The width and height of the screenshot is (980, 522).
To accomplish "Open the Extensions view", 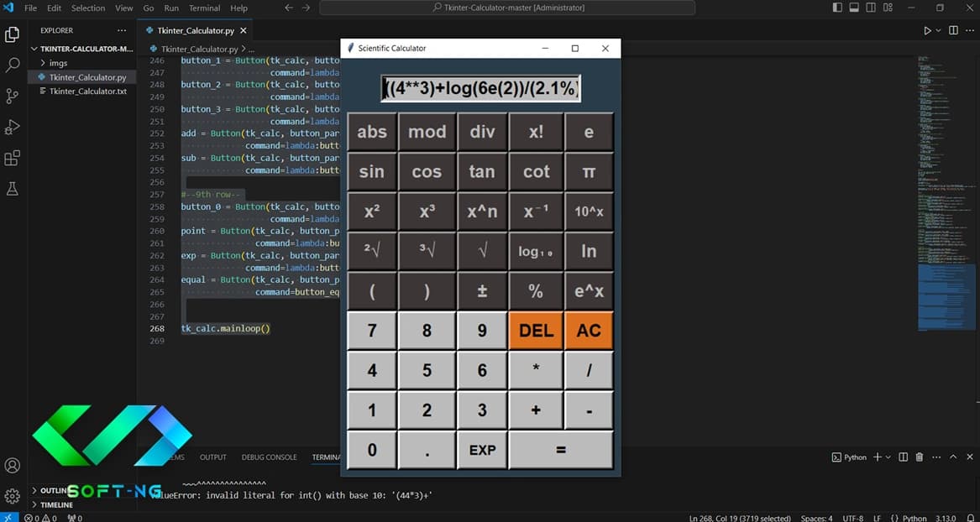I will click(x=13, y=158).
